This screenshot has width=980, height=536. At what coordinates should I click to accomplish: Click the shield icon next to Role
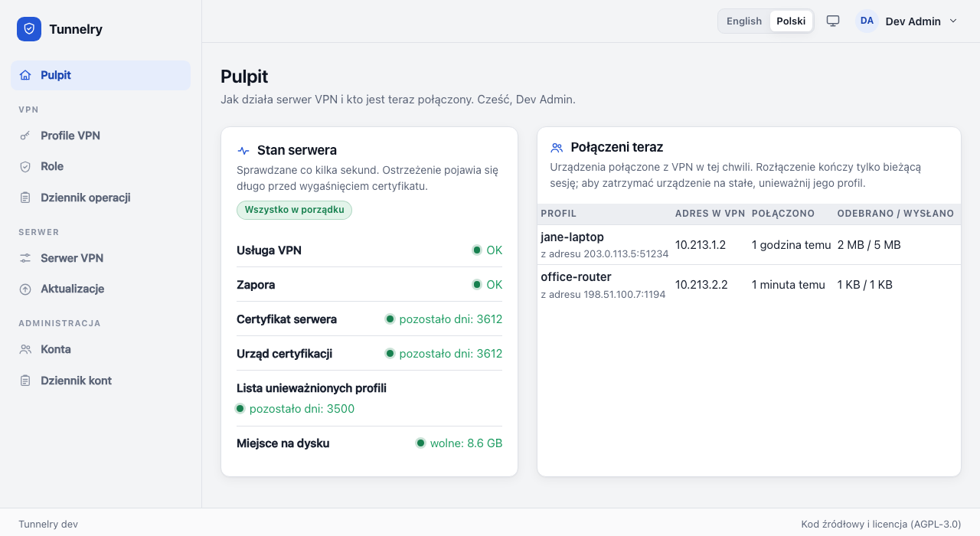pyautogui.click(x=25, y=166)
